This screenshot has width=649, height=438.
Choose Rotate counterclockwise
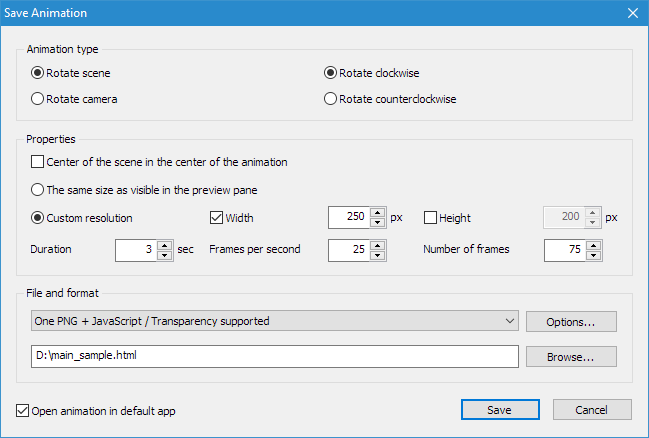390,99
